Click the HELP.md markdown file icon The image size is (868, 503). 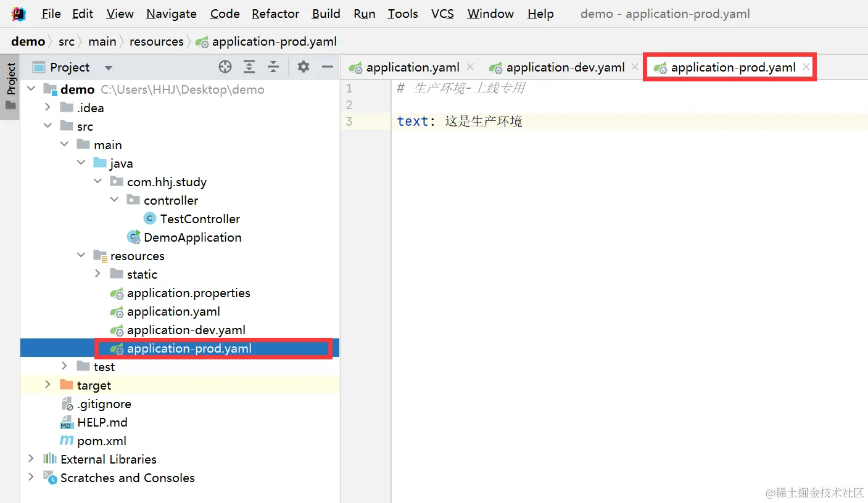pyautogui.click(x=66, y=422)
